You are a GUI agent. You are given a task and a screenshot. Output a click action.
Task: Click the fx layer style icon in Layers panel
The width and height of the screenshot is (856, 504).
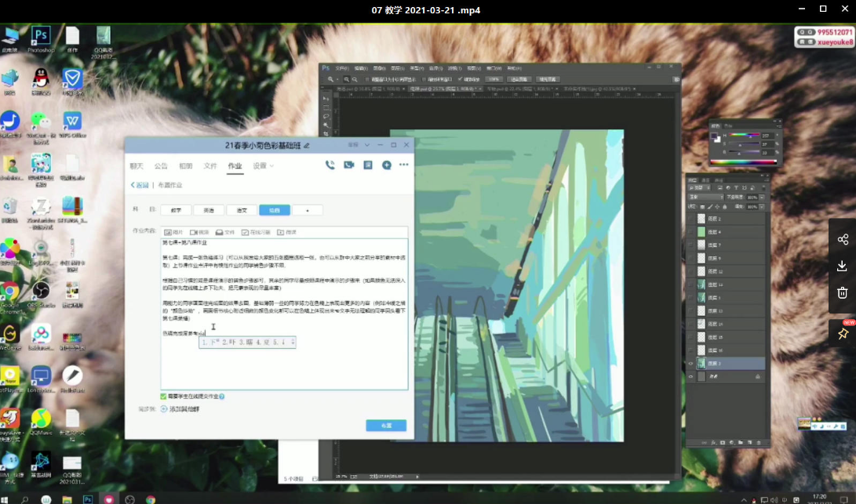tap(713, 443)
